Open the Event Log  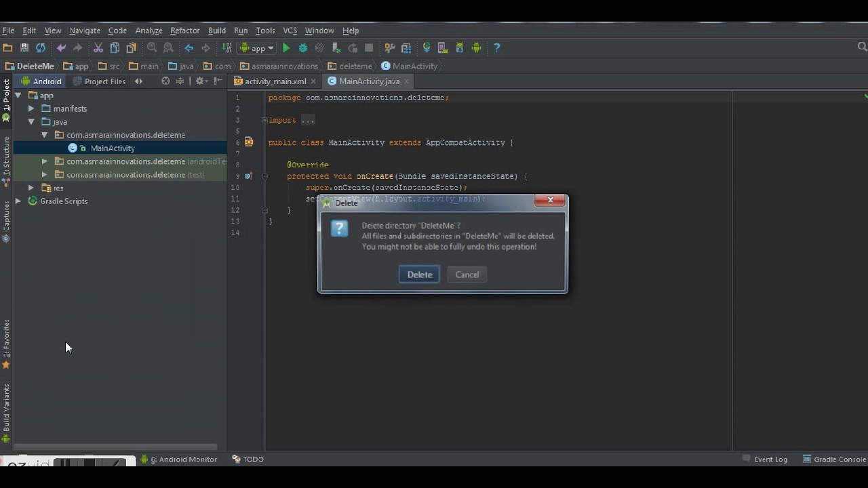(x=765, y=460)
